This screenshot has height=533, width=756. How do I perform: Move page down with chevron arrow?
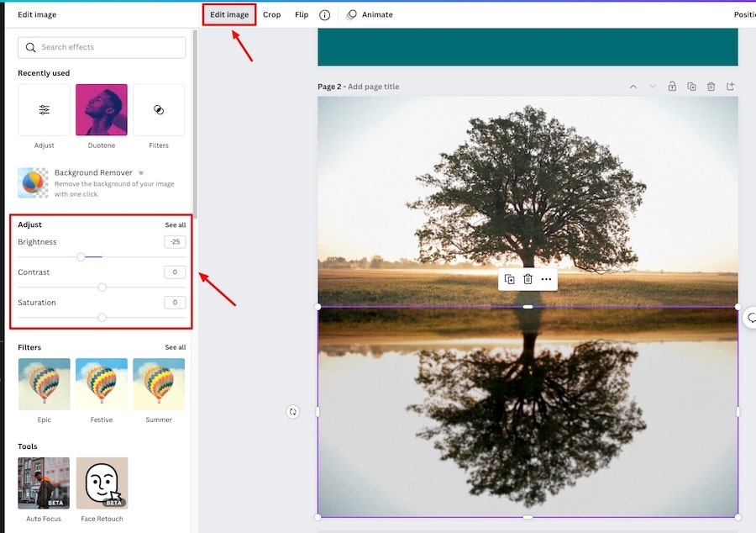click(653, 87)
